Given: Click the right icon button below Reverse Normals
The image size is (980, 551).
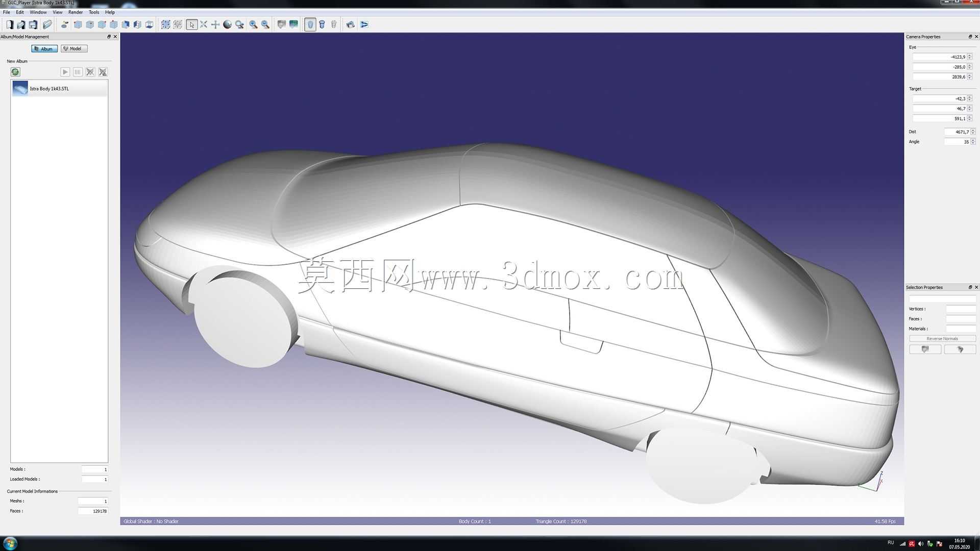Looking at the screenshot, I should [960, 349].
